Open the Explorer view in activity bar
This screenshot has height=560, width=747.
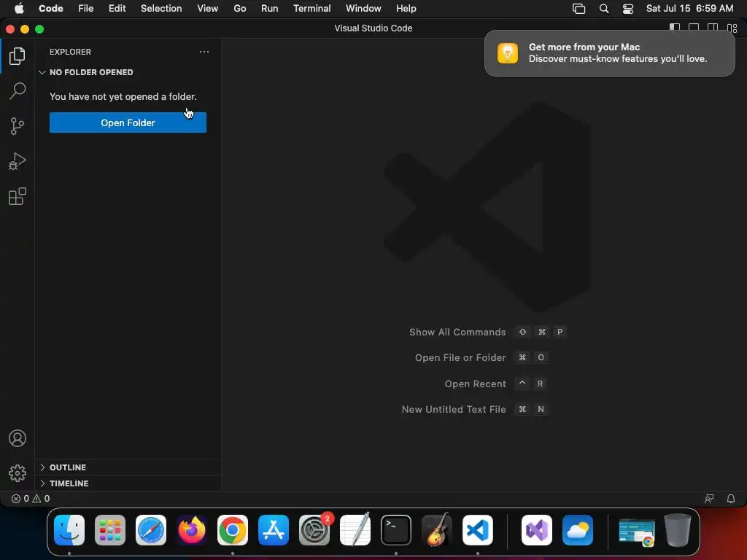[x=18, y=56]
